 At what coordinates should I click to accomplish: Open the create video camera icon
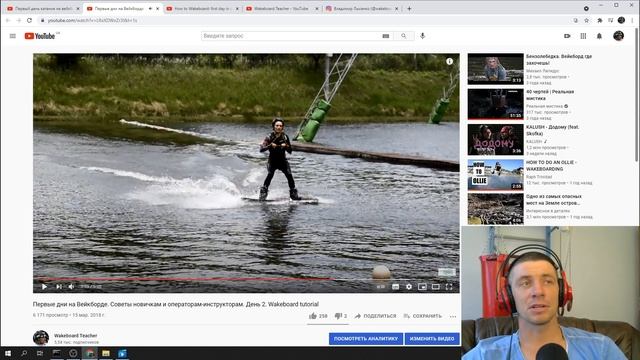tap(567, 36)
